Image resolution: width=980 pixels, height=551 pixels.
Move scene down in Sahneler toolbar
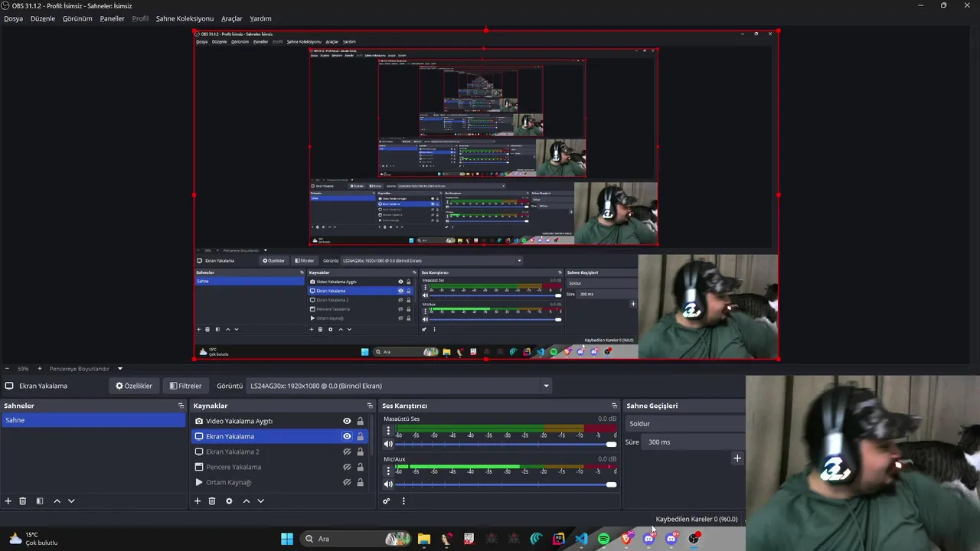(71, 501)
